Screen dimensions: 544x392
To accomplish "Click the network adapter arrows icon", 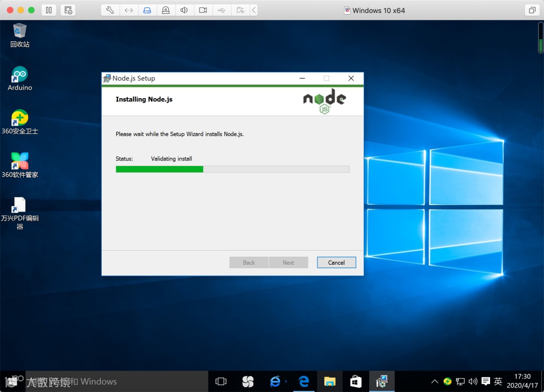I will (x=129, y=10).
